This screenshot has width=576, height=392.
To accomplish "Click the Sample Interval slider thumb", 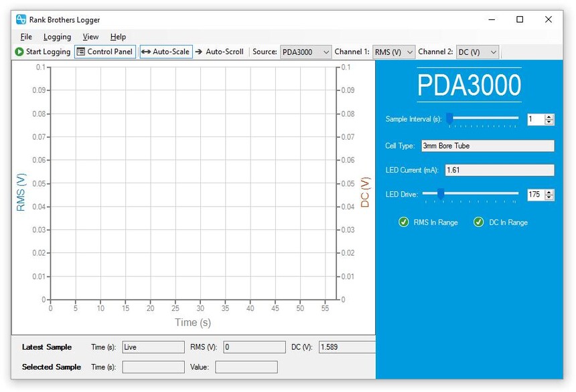I will [x=449, y=118].
